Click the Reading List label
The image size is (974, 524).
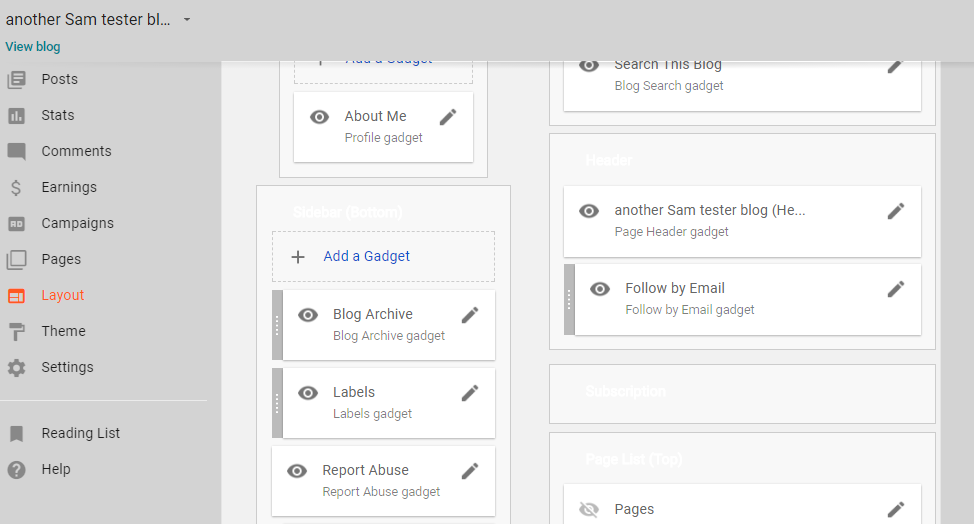click(81, 433)
